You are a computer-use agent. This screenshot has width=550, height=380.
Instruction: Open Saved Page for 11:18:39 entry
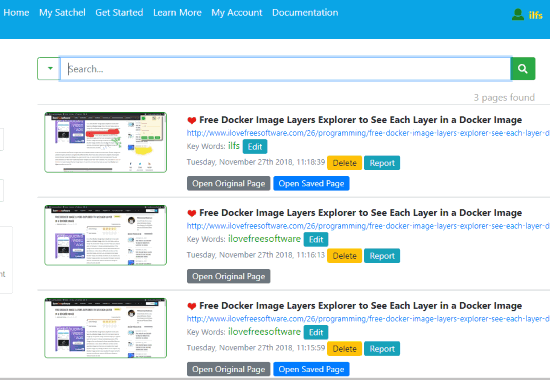pos(311,184)
